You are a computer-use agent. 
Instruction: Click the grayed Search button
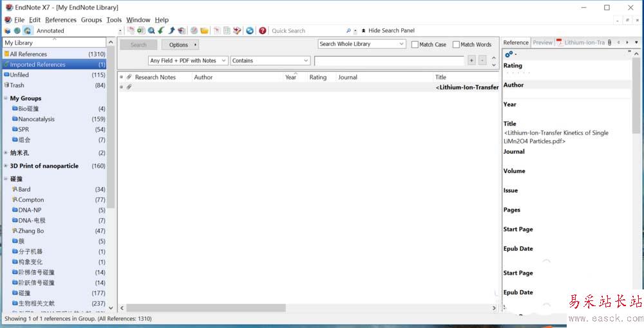pos(138,44)
